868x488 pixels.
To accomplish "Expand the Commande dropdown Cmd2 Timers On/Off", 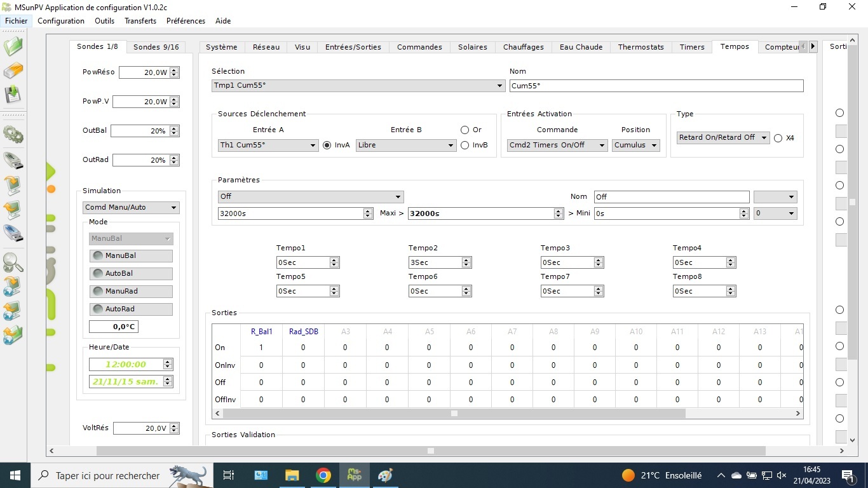I will (x=557, y=145).
